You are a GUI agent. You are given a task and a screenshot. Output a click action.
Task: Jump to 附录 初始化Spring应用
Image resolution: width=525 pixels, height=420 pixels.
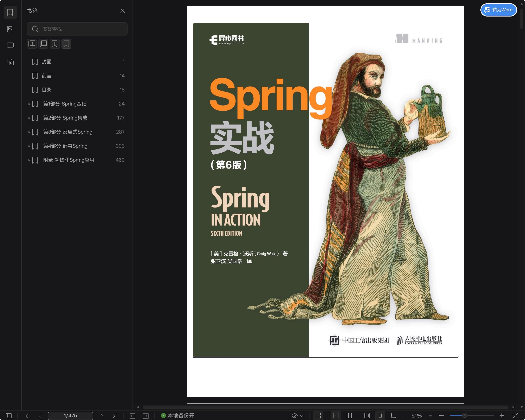tap(69, 160)
